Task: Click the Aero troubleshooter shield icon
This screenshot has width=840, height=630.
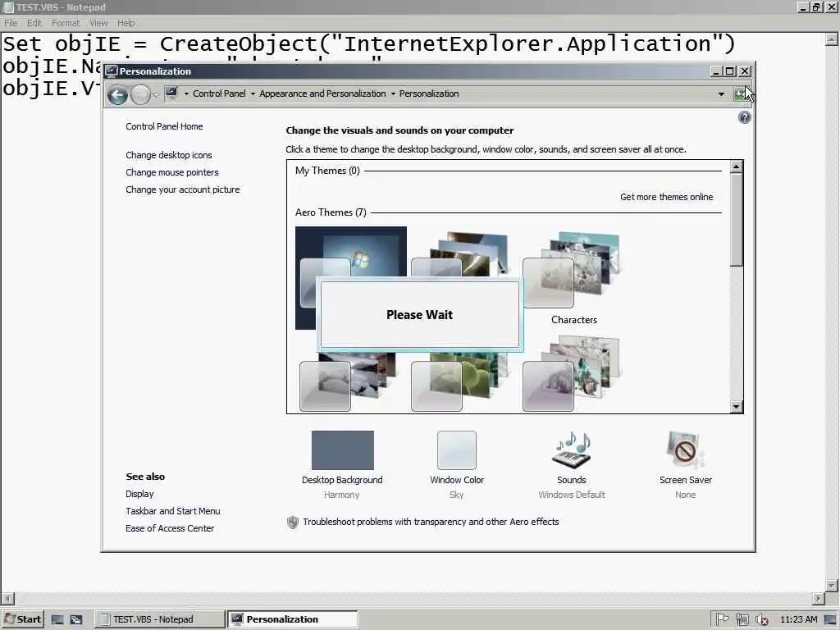Action: (293, 523)
